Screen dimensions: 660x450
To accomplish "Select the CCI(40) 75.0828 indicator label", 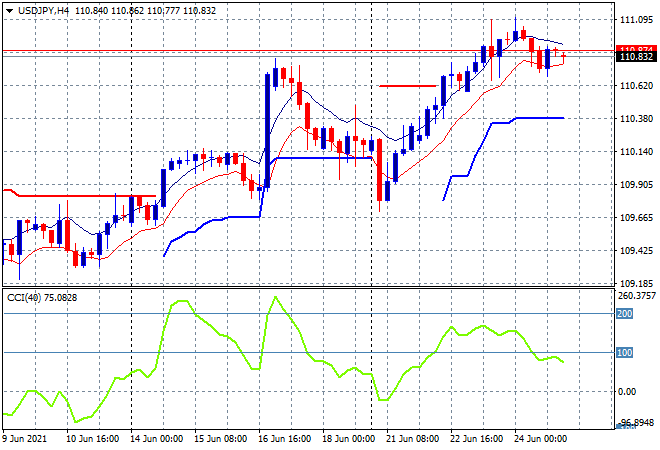I will pos(42,298).
